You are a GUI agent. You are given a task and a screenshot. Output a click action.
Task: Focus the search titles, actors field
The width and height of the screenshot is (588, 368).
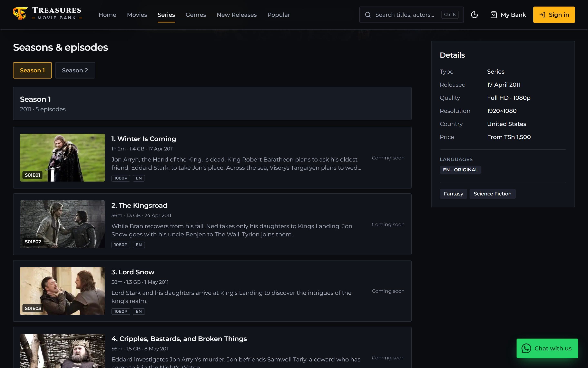(411, 15)
